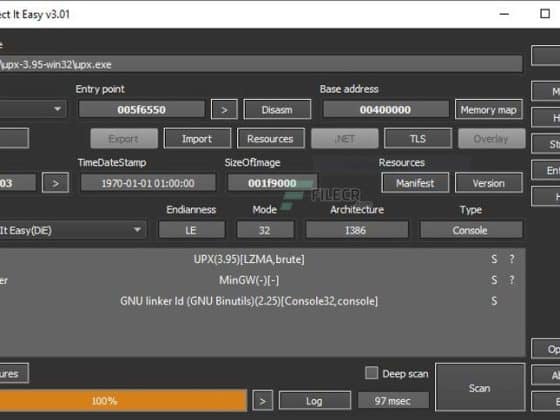Click the ? icon on the MinGW row
The width and height of the screenshot is (560, 420).
point(512,280)
